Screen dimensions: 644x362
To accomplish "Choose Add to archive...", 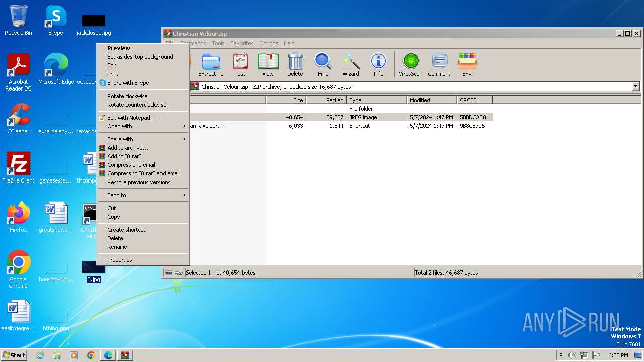I will click(x=143, y=148).
